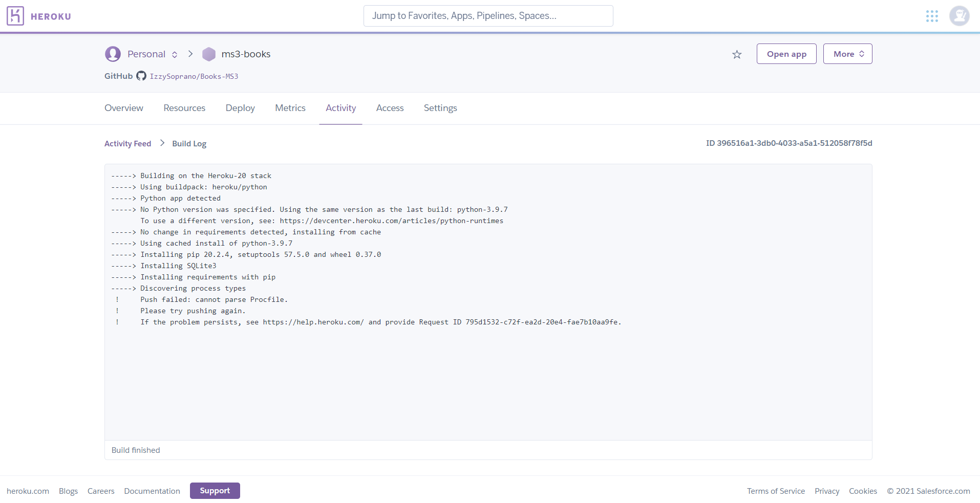Open the Cookies footer link
The width and height of the screenshot is (980, 503).
point(863,491)
